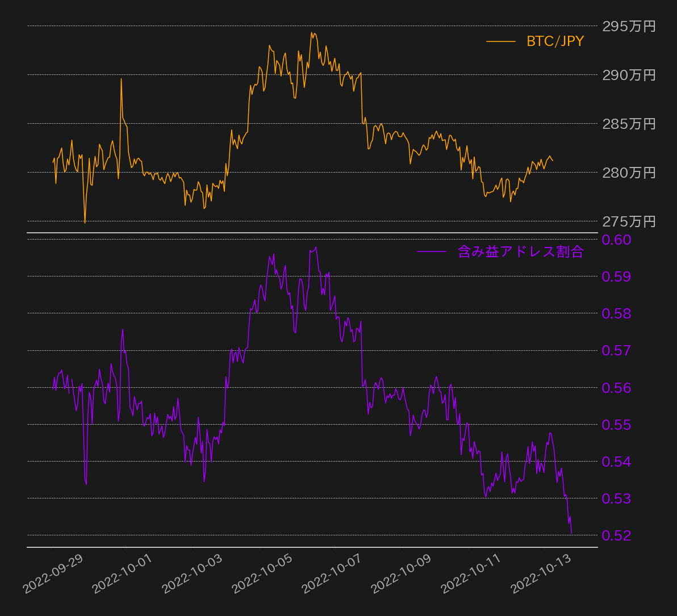
Task: Click the 含み益アドレス割合 legend label
Action: click(x=521, y=252)
